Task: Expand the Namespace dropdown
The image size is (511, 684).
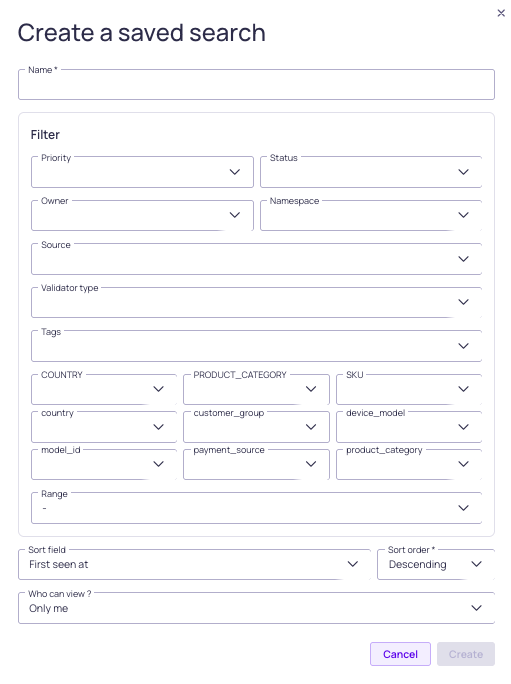Action: point(371,215)
